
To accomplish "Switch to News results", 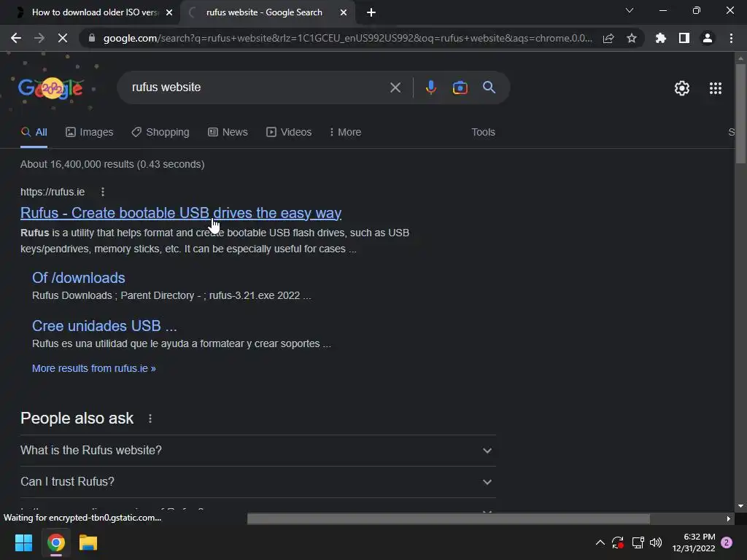I will point(228,133).
